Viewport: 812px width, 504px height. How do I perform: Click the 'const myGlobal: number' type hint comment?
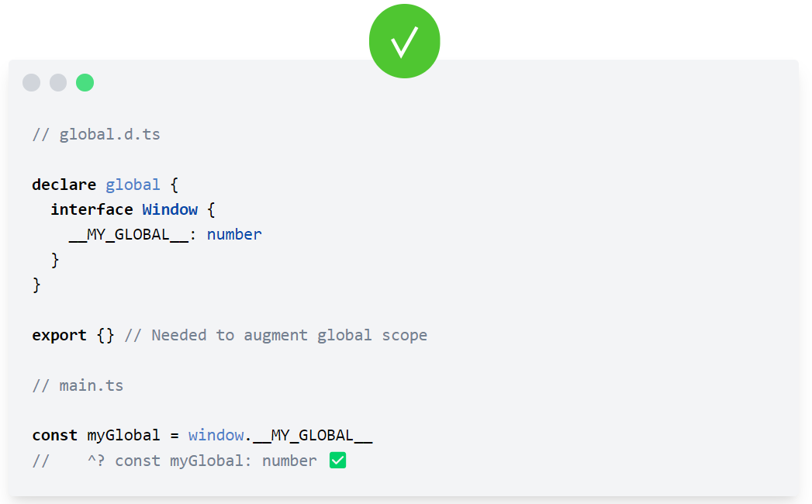[216, 461]
